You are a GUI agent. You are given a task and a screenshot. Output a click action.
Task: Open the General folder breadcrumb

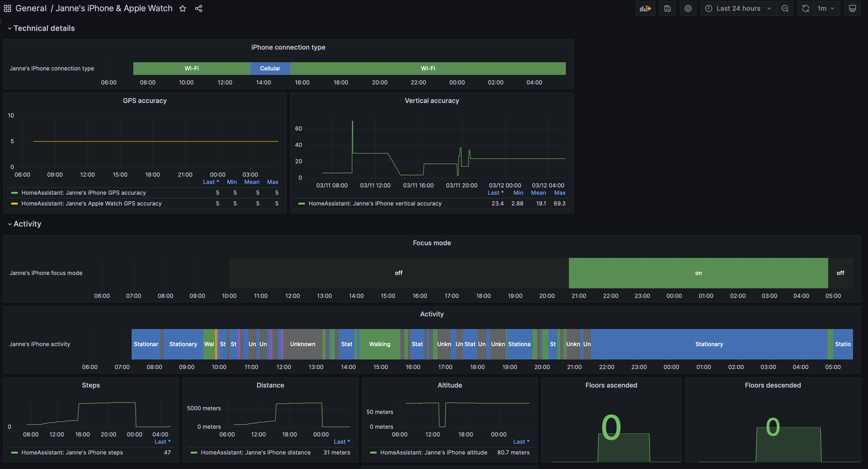coord(31,8)
